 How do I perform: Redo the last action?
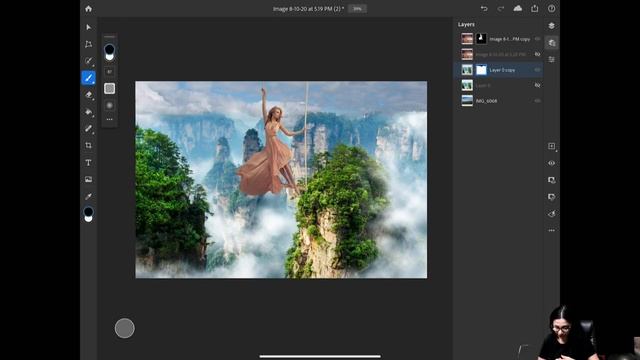click(501, 9)
